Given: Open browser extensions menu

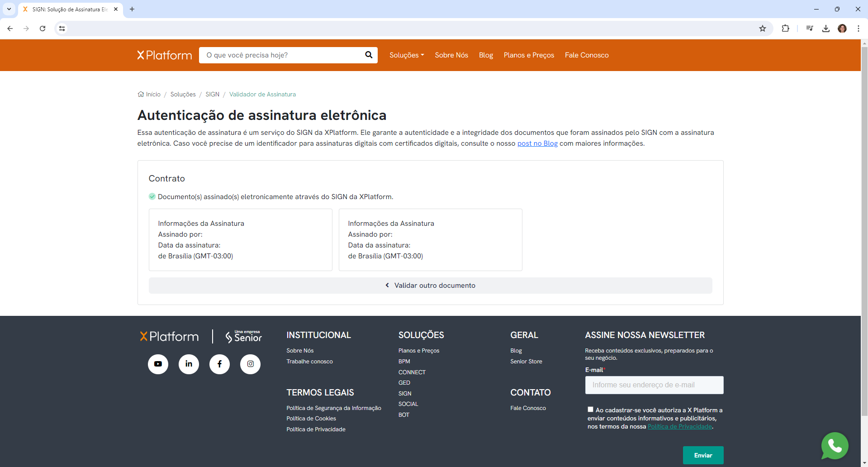Looking at the screenshot, I should [x=786, y=29].
